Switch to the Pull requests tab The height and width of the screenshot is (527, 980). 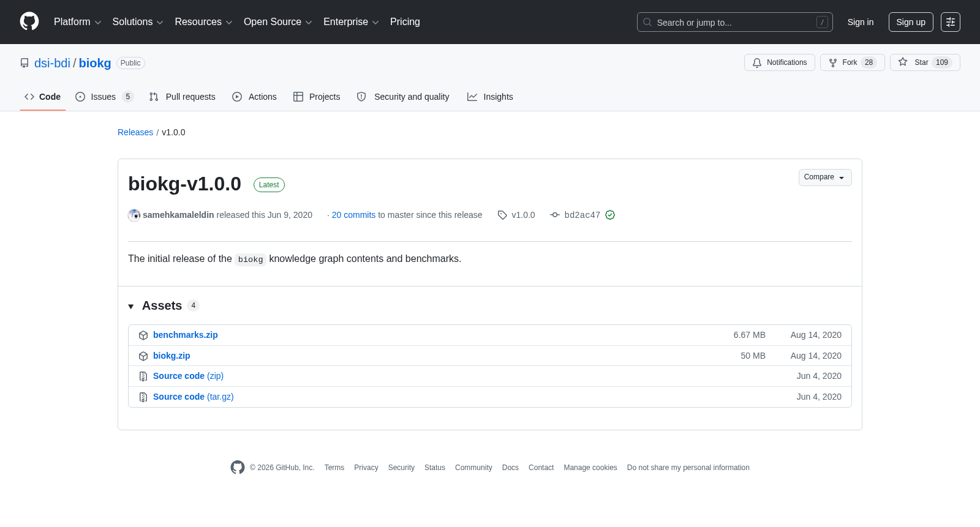point(183,97)
